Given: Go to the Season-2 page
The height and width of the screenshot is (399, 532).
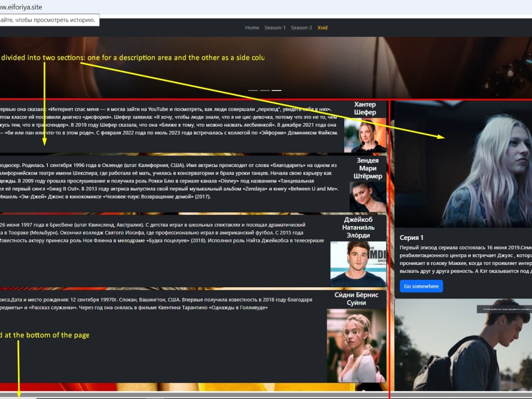Looking at the screenshot, I should 301,28.
